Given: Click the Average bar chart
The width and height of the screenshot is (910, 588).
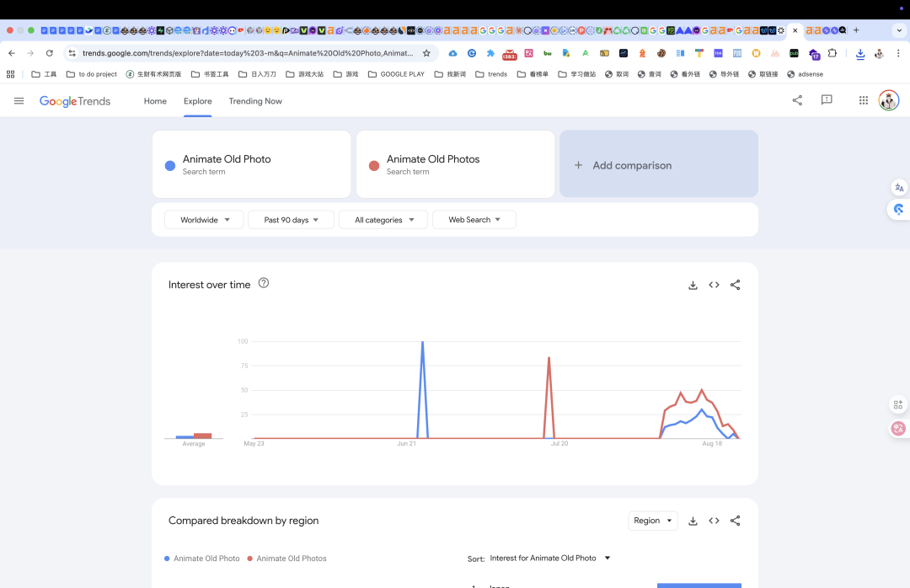Looking at the screenshot, I should (194, 436).
